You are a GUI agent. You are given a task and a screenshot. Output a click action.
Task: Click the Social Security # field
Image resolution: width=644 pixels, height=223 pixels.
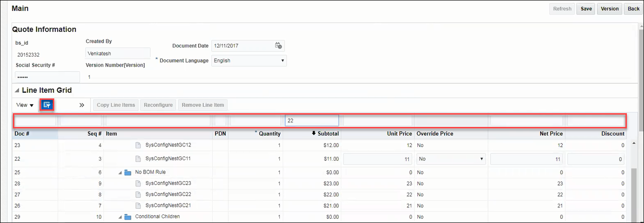point(48,77)
